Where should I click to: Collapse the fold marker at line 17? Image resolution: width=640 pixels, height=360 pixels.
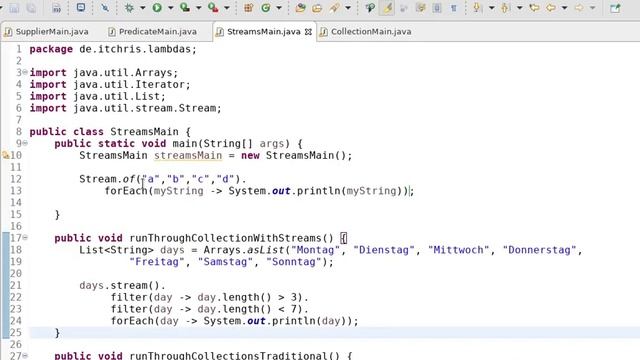[25, 237]
